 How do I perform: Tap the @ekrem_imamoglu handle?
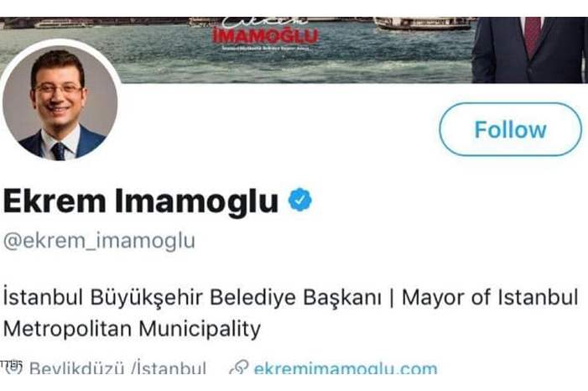(x=99, y=241)
